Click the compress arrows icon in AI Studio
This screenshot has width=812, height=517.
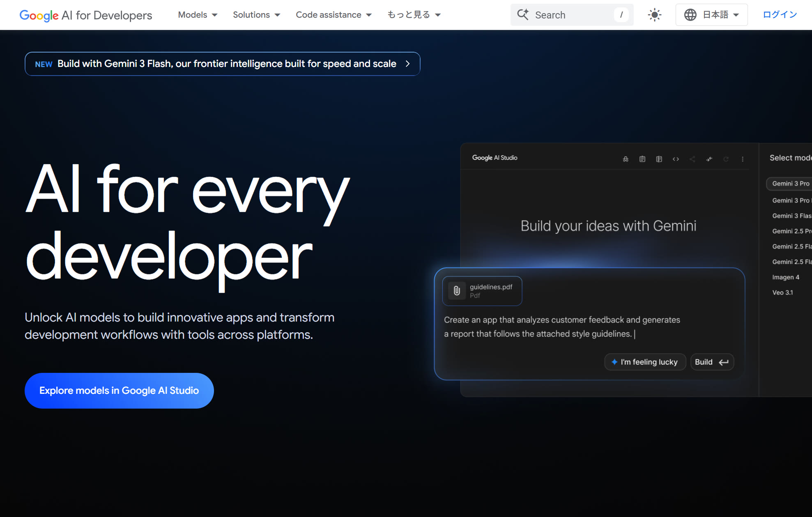tap(709, 159)
